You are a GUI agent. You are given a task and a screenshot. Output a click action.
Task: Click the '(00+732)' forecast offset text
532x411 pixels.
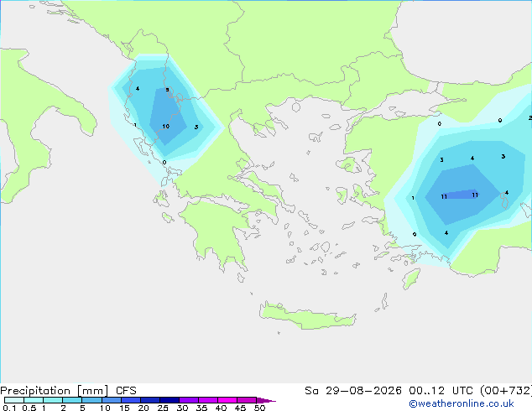point(506,391)
